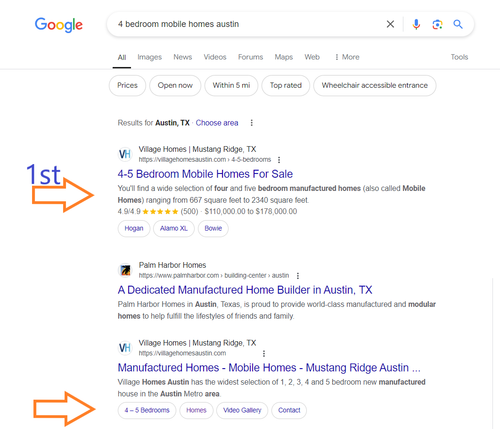Open the Prices filter chip

(x=127, y=85)
